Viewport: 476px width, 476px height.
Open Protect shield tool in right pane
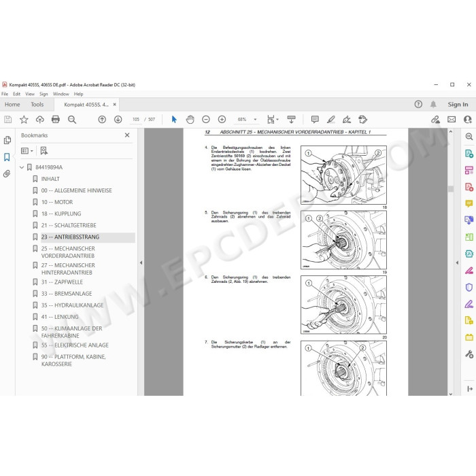pos(469,287)
